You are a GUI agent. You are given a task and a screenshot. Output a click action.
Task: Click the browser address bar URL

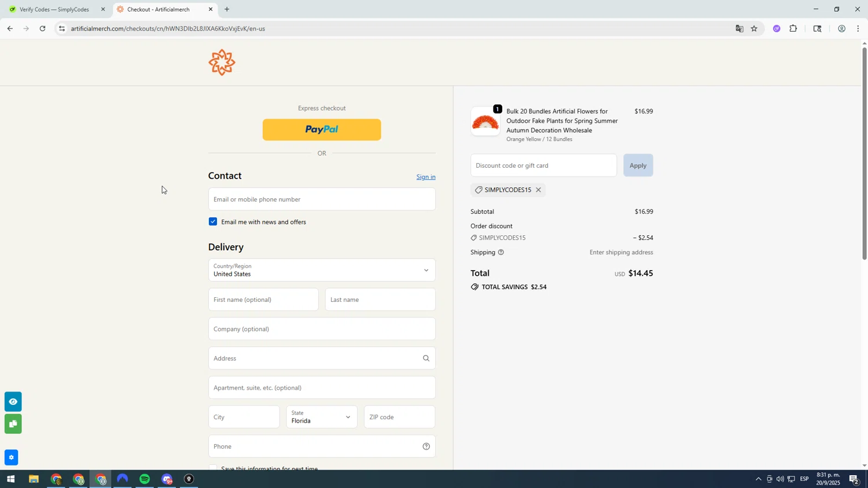point(168,28)
